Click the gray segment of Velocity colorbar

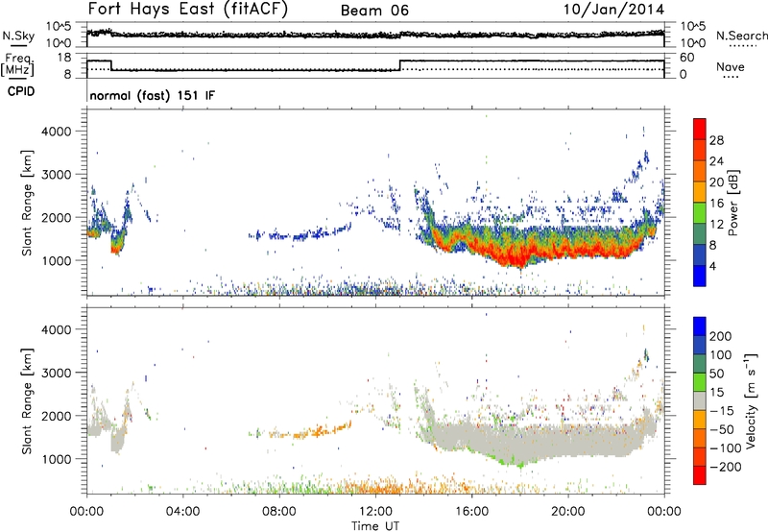700,400
